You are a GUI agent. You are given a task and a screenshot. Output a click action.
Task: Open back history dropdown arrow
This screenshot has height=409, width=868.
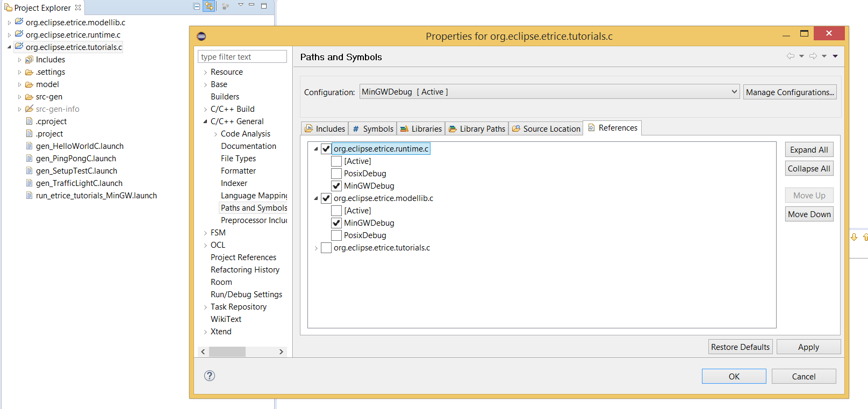coord(801,56)
